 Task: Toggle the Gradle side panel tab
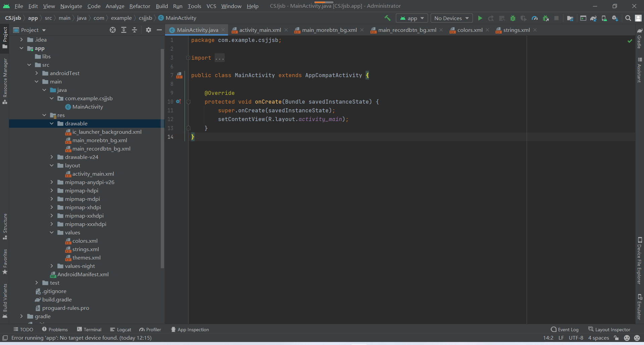(x=639, y=39)
